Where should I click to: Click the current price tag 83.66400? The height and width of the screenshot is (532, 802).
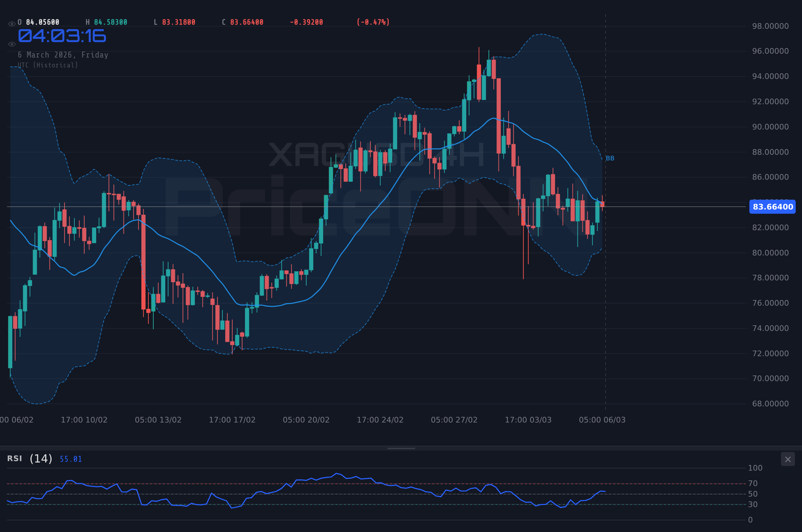click(773, 207)
